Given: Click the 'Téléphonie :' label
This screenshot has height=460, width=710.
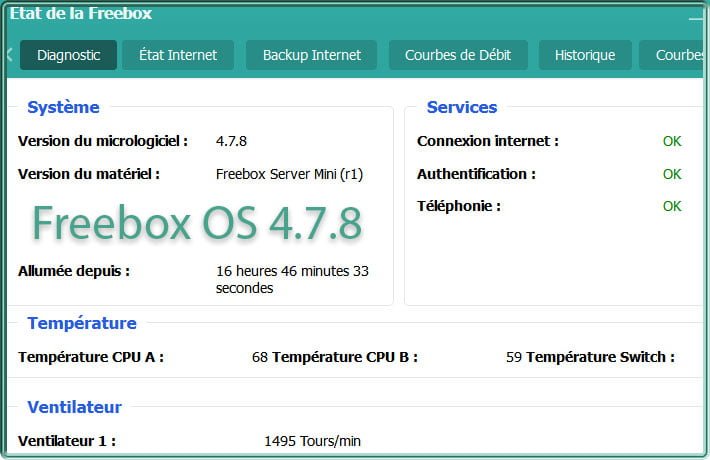Looking at the screenshot, I should tap(459, 206).
